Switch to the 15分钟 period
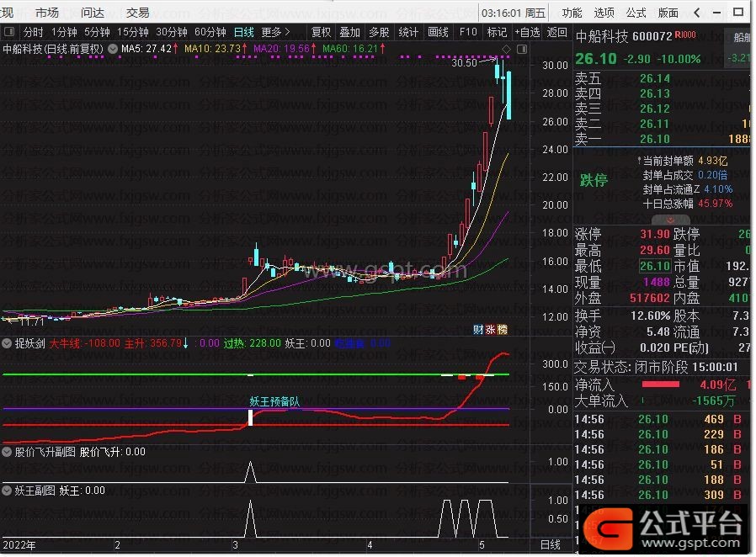This screenshot has width=756, height=557. click(132, 32)
